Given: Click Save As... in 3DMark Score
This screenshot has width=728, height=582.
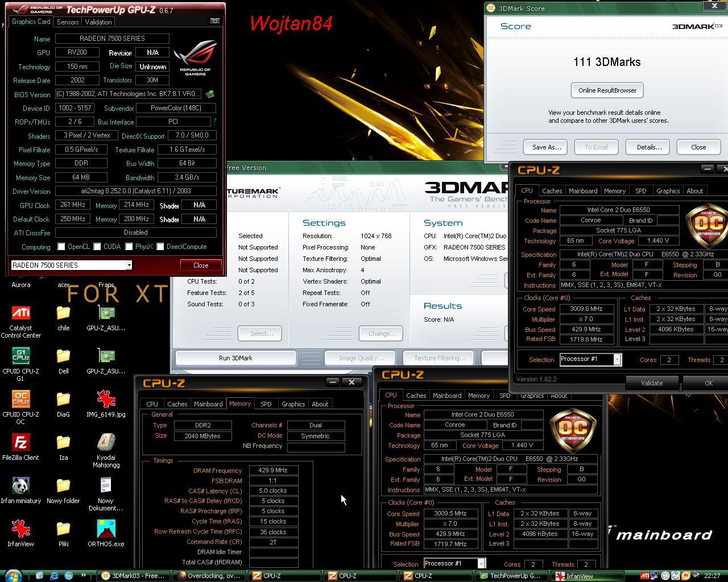Looking at the screenshot, I should (546, 147).
